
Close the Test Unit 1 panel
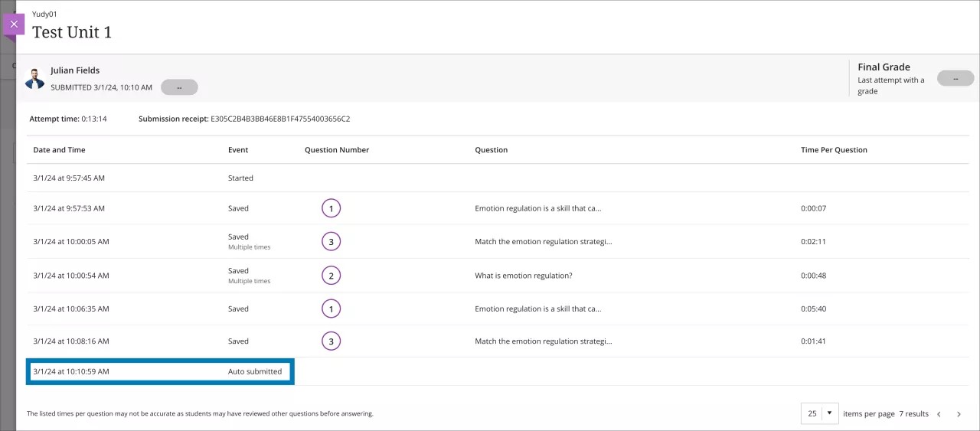pos(14,24)
